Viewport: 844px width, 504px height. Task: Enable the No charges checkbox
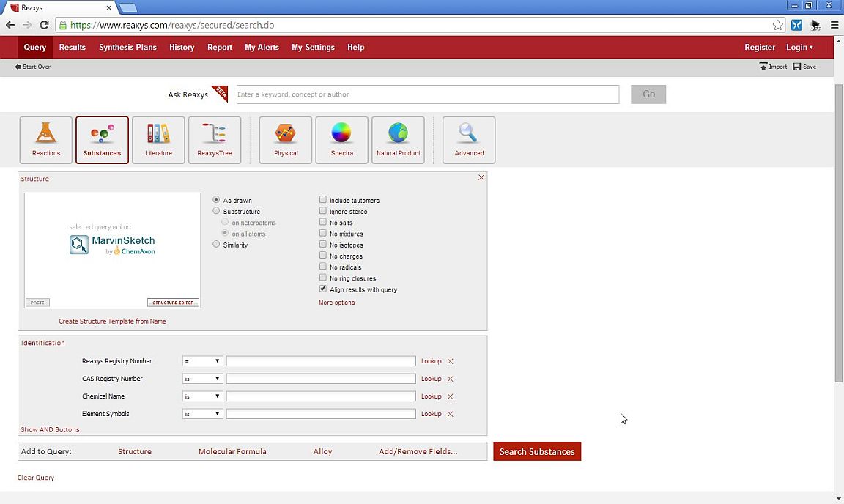click(323, 255)
